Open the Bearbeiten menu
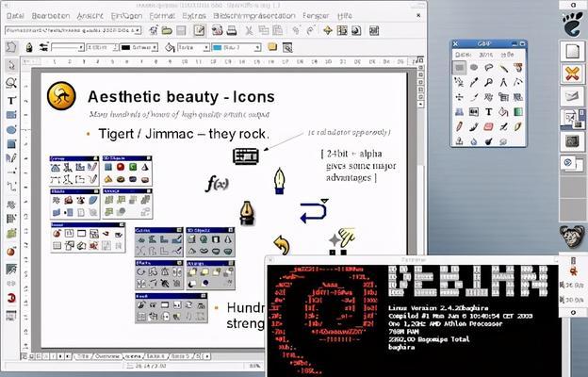 pos(51,16)
